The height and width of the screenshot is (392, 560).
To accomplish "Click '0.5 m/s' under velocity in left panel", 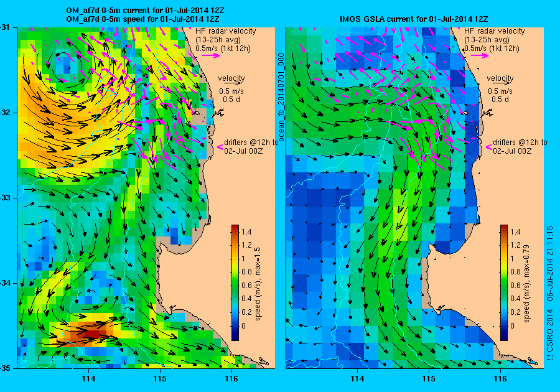I will click(231, 91).
